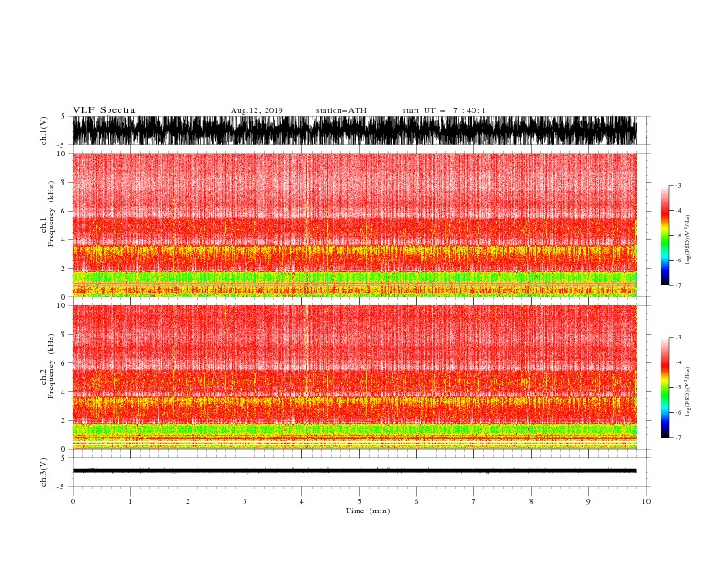The height and width of the screenshot is (563, 728).
Task: Click the 'ch.1 Frequency (kHz)' axis label
Action: 48,213
